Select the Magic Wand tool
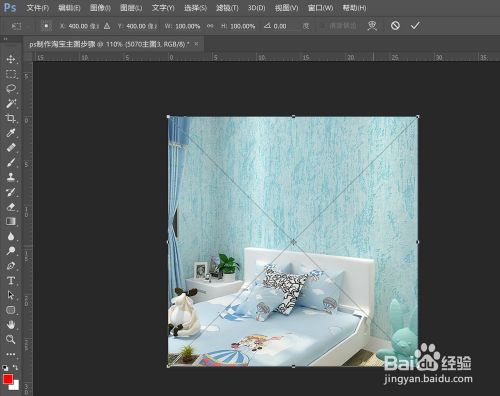The width and height of the screenshot is (500, 396). [x=11, y=103]
